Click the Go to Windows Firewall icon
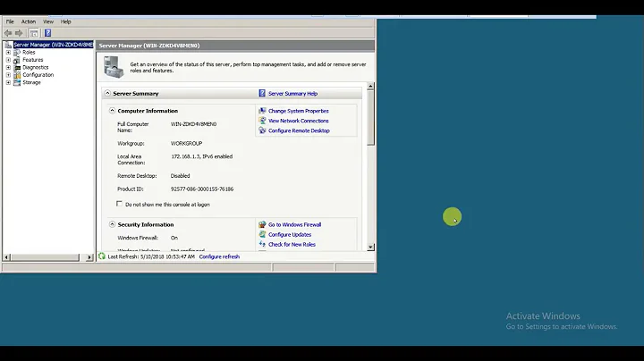The width and height of the screenshot is (644, 361). pos(262,224)
